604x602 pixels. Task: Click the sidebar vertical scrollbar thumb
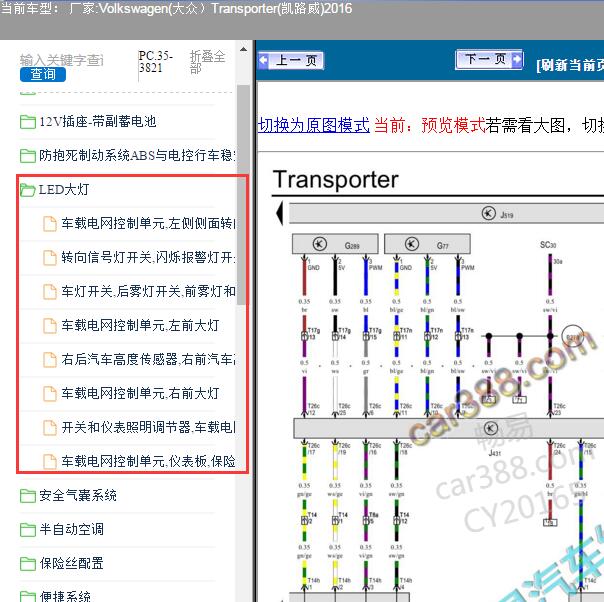coord(243,195)
